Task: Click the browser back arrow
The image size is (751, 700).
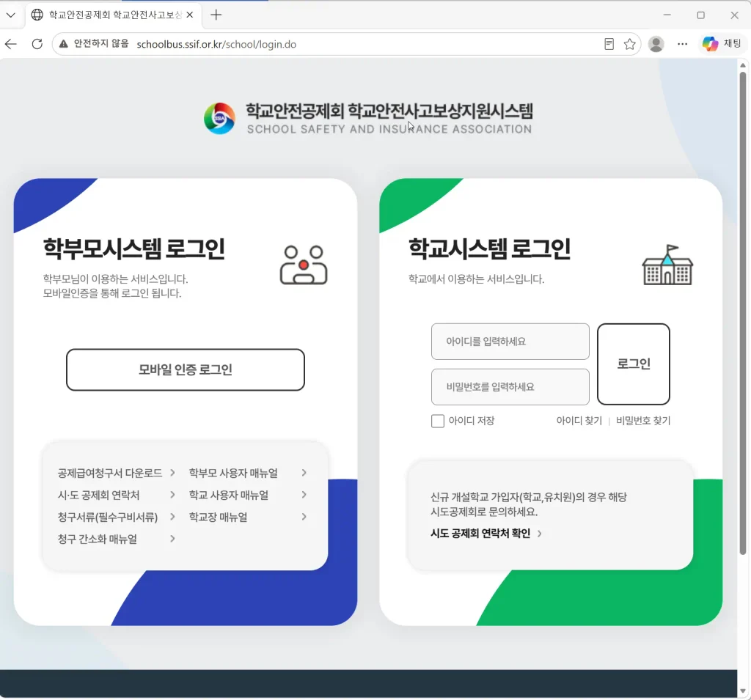Action: click(10, 44)
